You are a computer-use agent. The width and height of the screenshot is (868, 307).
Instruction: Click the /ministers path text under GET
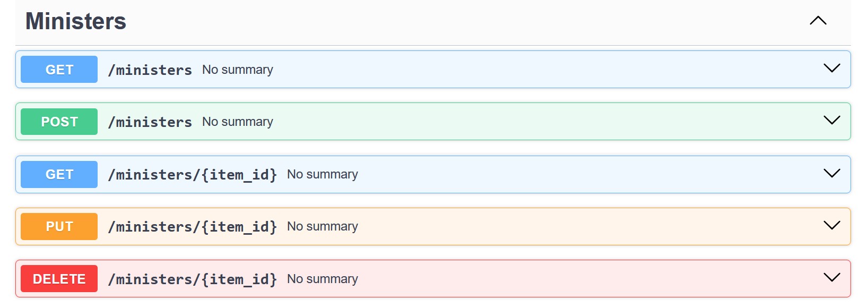coord(150,69)
